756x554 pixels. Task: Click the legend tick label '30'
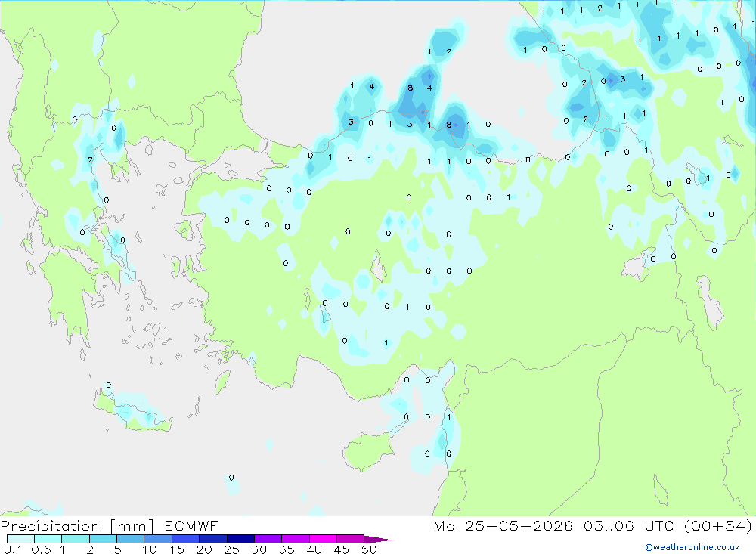(x=259, y=549)
